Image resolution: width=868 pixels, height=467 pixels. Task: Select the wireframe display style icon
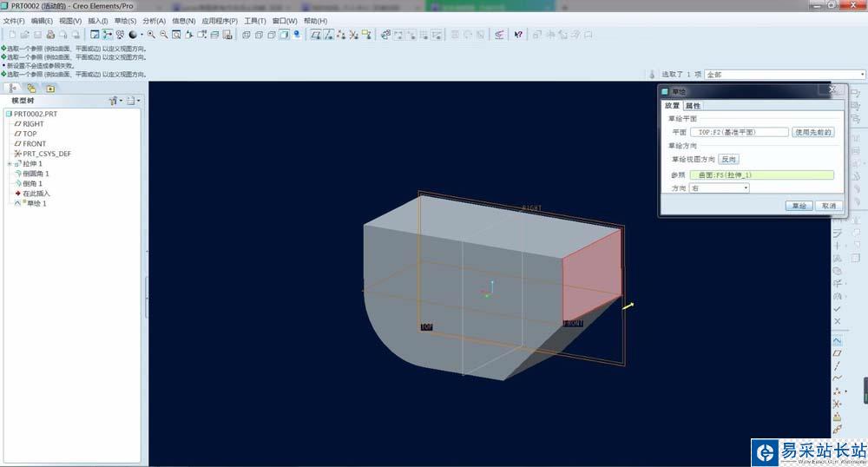pyautogui.click(x=246, y=35)
